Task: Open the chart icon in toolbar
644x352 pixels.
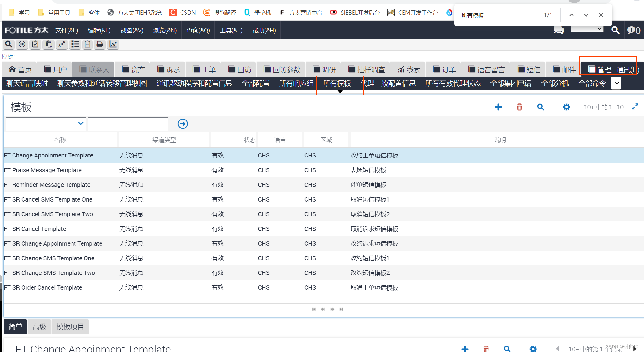Action: 113,45
